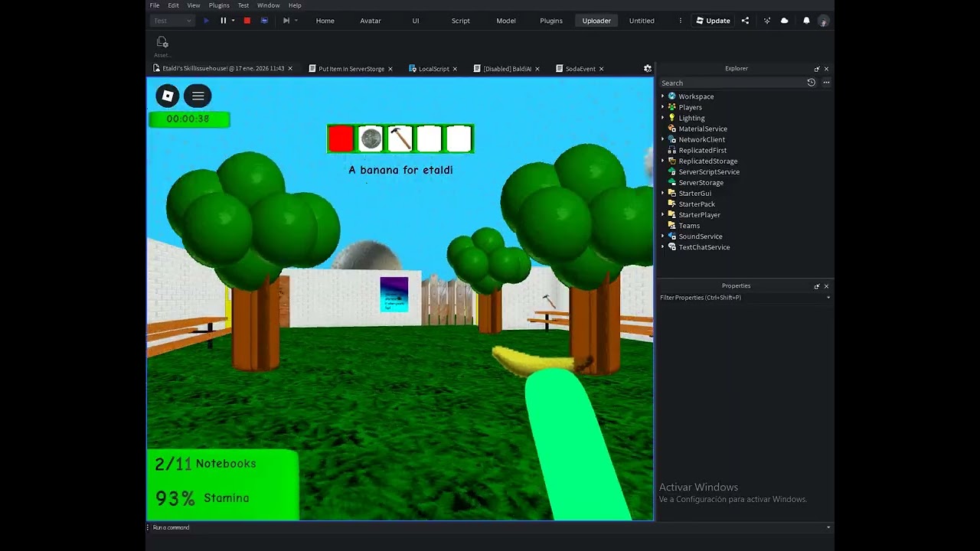Click the Share icon in the top bar

(x=745, y=21)
